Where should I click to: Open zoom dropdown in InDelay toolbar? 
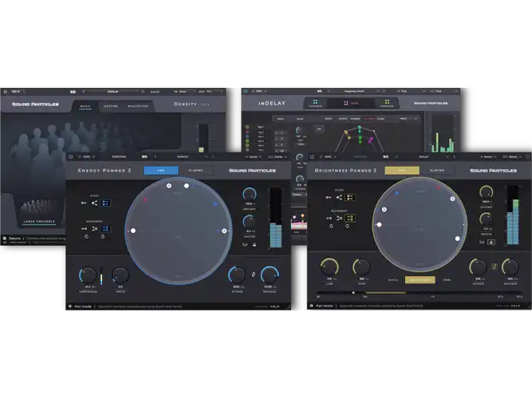click(261, 91)
